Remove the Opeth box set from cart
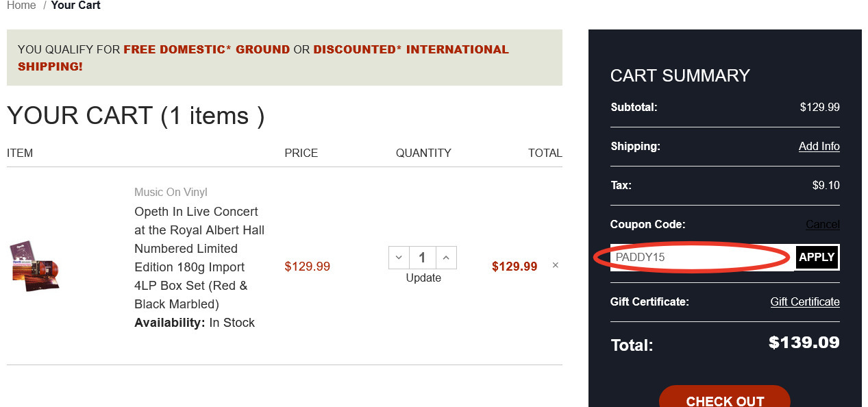 [555, 264]
